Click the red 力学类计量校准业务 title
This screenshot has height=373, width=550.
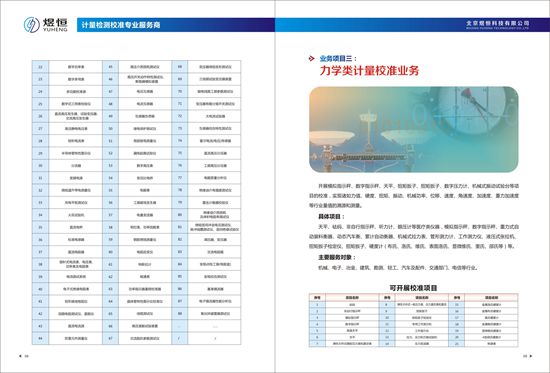(369, 71)
